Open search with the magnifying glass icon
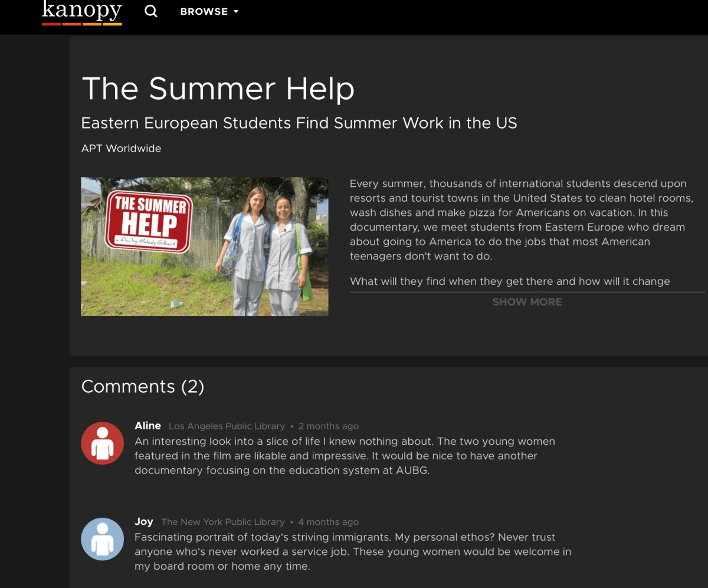This screenshot has height=588, width=708. [150, 11]
